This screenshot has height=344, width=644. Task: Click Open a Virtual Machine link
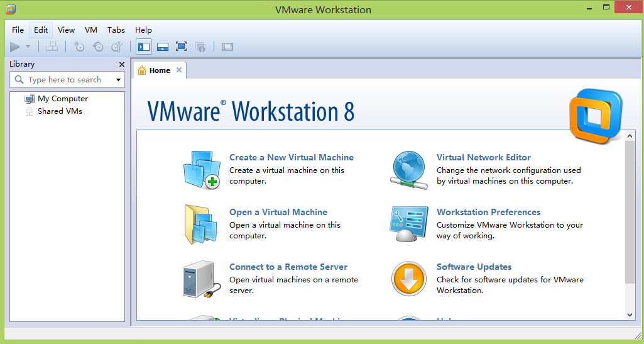point(278,212)
